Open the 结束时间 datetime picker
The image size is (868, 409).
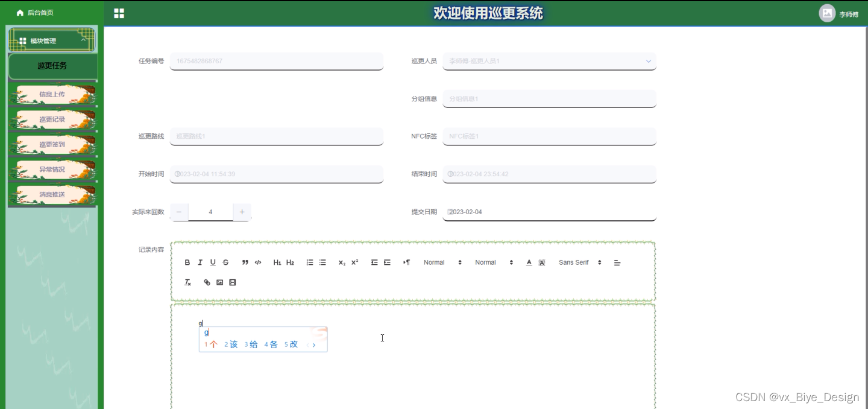tap(549, 174)
